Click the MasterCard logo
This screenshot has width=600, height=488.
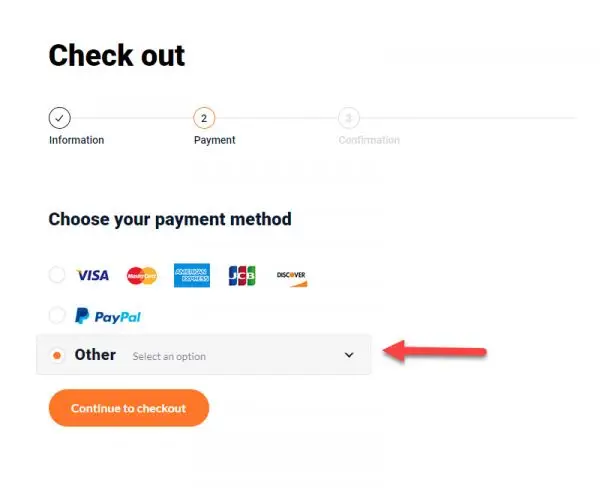point(142,276)
